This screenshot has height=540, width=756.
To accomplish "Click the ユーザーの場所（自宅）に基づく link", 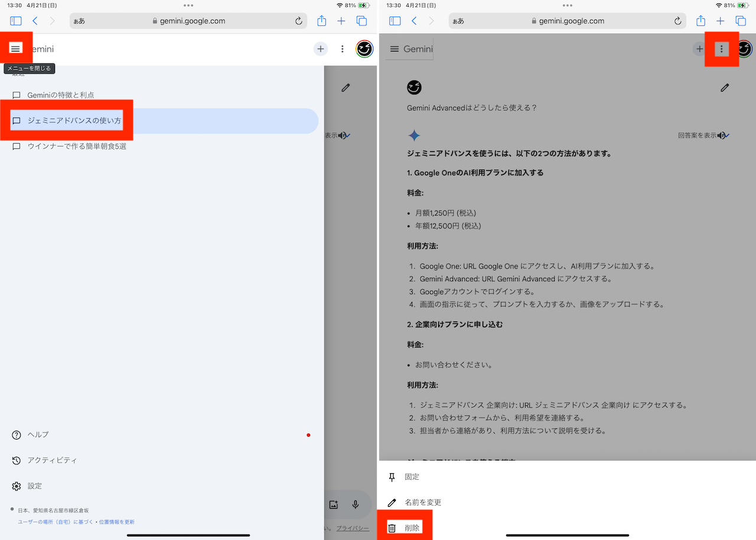I will click(56, 522).
